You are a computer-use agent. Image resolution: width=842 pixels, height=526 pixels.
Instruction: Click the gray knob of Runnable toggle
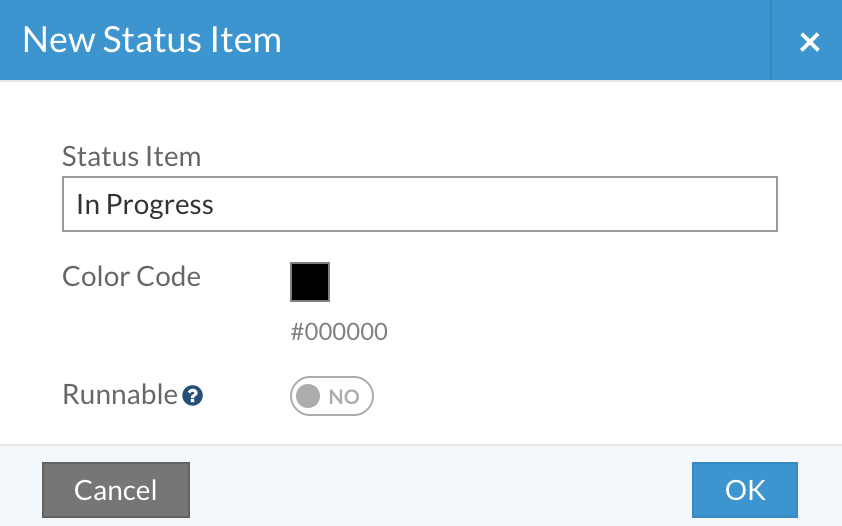click(308, 396)
